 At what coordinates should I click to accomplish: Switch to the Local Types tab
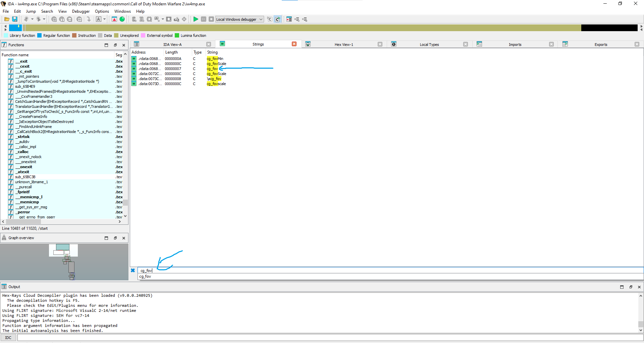click(x=429, y=44)
